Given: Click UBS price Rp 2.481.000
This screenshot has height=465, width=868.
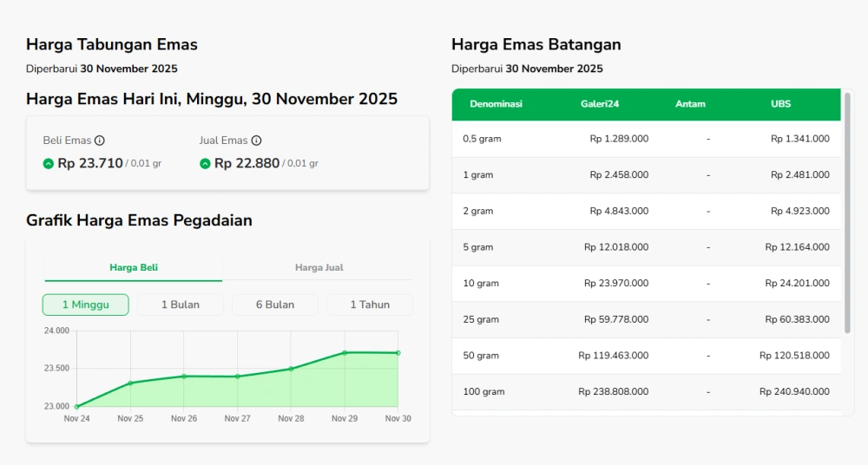Looking at the screenshot, I should click(x=800, y=175).
